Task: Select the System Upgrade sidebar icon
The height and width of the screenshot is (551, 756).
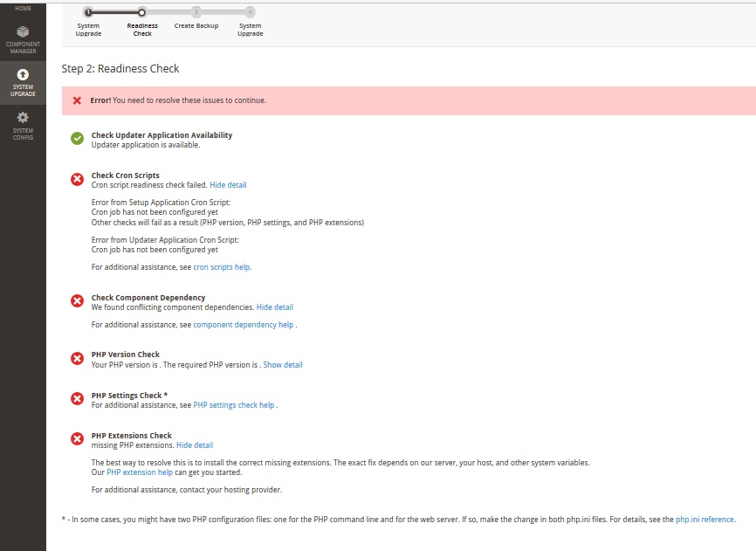Action: click(x=22, y=82)
